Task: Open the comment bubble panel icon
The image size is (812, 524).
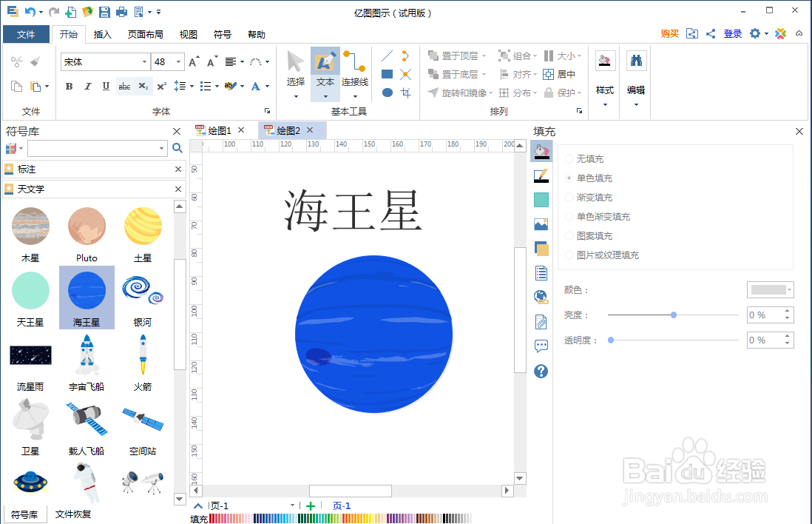Action: click(x=541, y=346)
